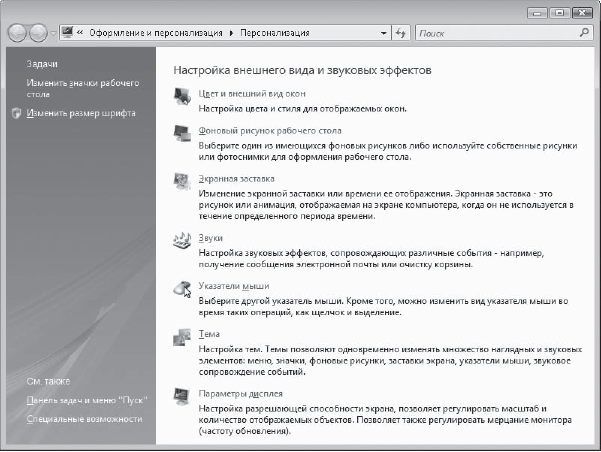The height and width of the screenshot is (452, 601).
Task: Open Указатели мыши link
Action: tap(234, 286)
